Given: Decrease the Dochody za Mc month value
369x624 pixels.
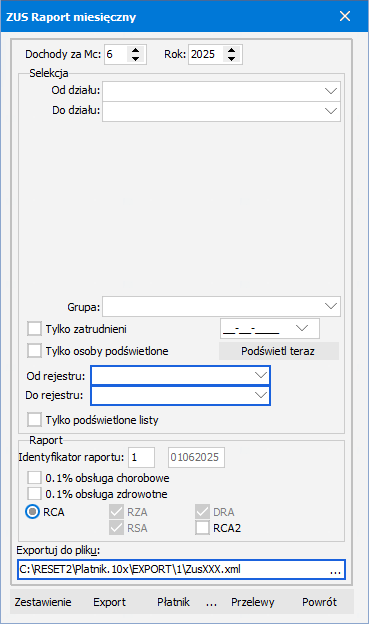Looking at the screenshot, I should point(135,58).
